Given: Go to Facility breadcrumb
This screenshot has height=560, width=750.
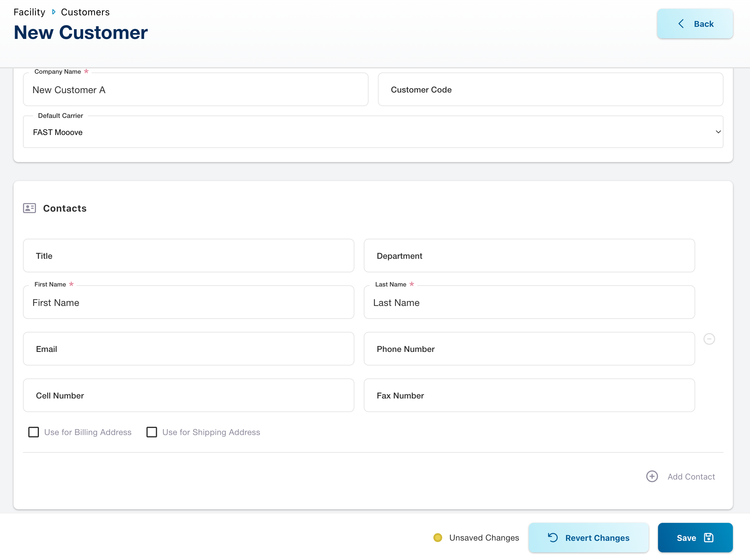Looking at the screenshot, I should click(x=29, y=12).
